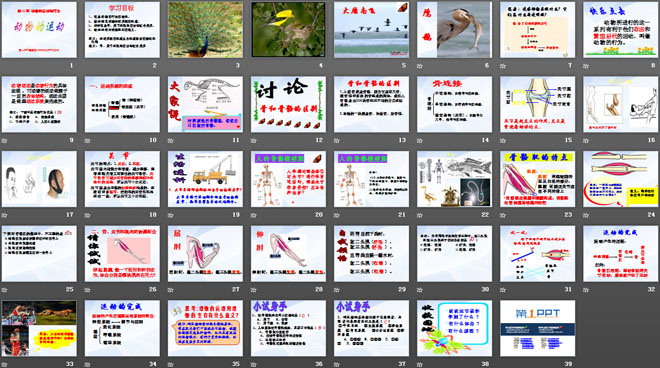The image size is (660, 368).
Task: Click the animation star under slide 33
Action: tap(4, 364)
